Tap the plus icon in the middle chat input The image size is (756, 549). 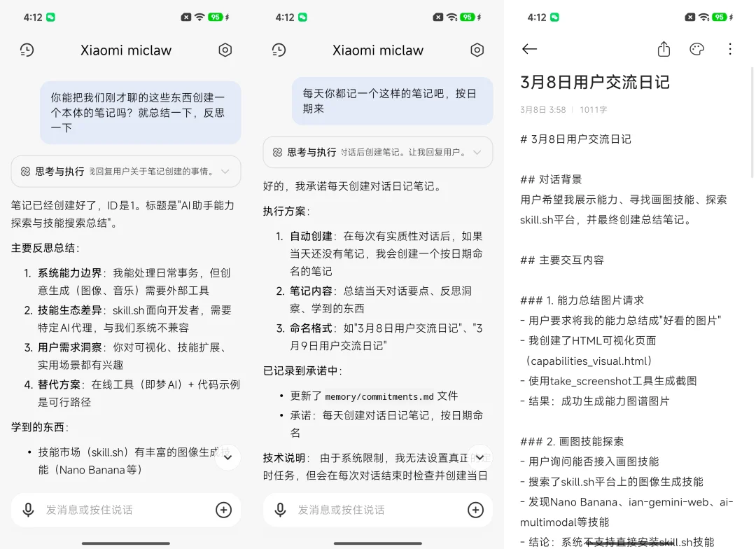pyautogui.click(x=475, y=510)
